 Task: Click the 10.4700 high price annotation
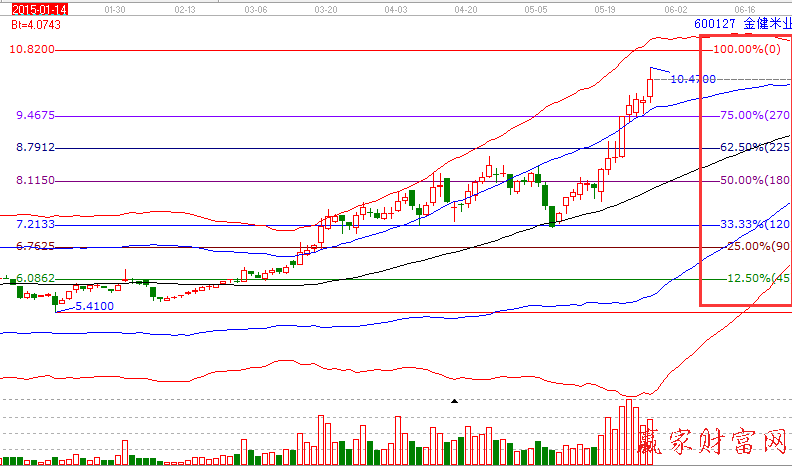692,78
